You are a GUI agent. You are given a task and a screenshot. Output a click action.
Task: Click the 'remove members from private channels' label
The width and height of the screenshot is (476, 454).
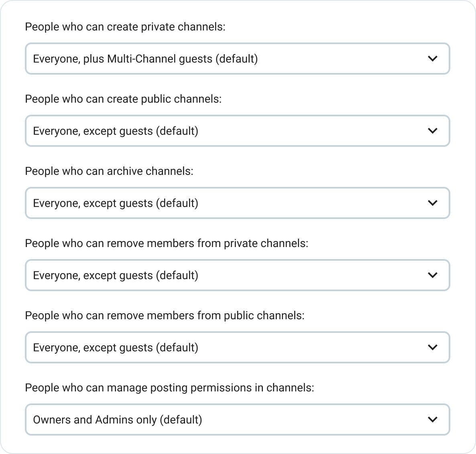167,243
